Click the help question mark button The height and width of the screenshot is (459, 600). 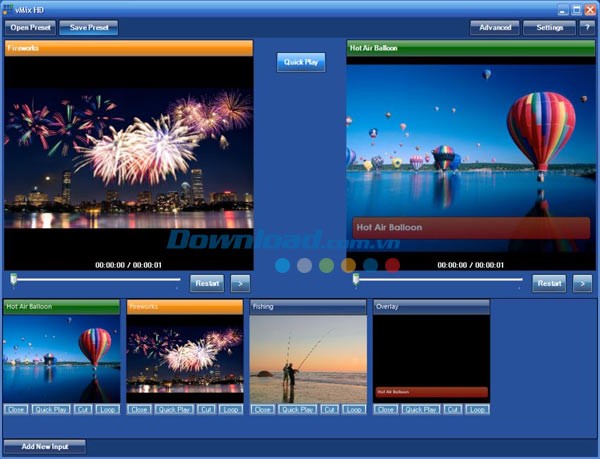tap(586, 28)
